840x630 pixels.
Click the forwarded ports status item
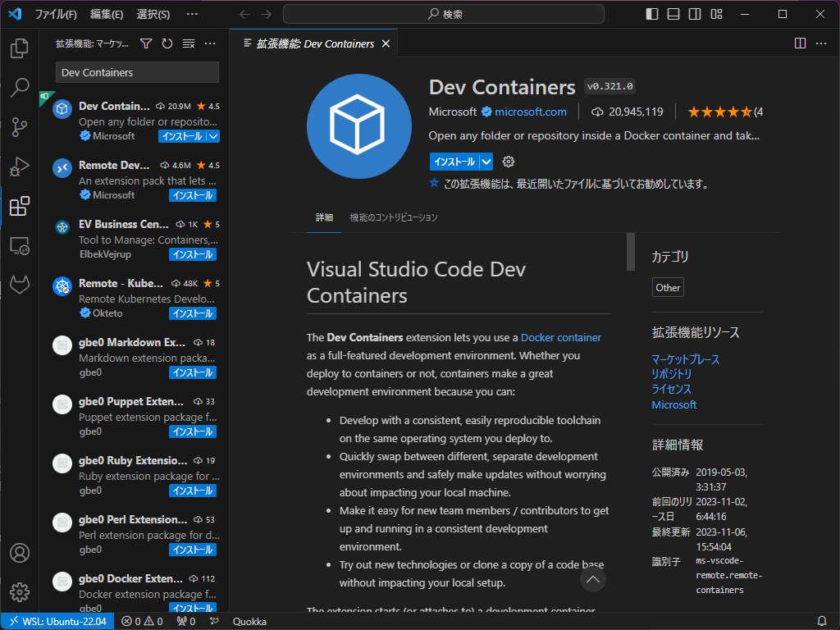click(186, 622)
